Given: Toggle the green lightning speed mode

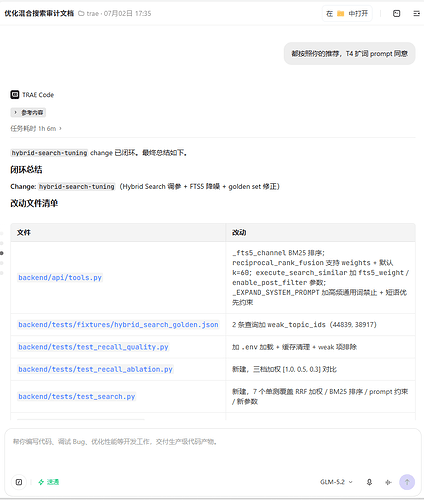Looking at the screenshot, I should [x=48, y=482].
